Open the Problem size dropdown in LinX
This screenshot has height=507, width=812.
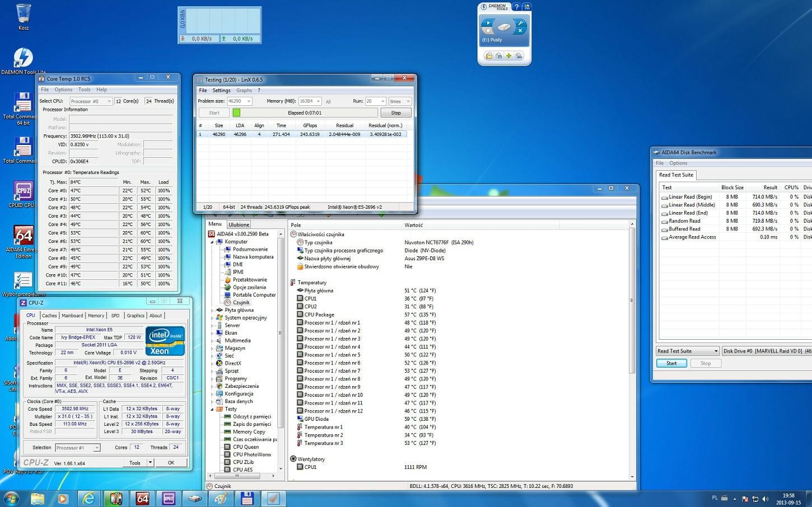coord(249,101)
